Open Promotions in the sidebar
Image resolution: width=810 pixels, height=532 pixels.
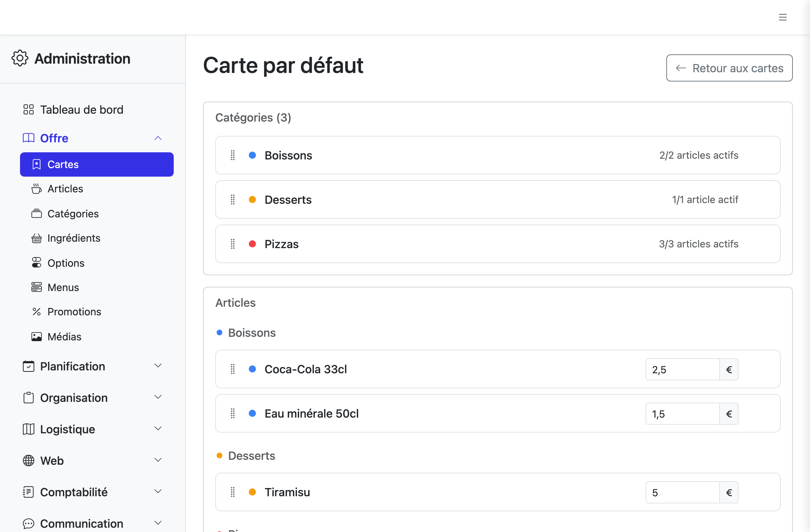(x=97, y=312)
